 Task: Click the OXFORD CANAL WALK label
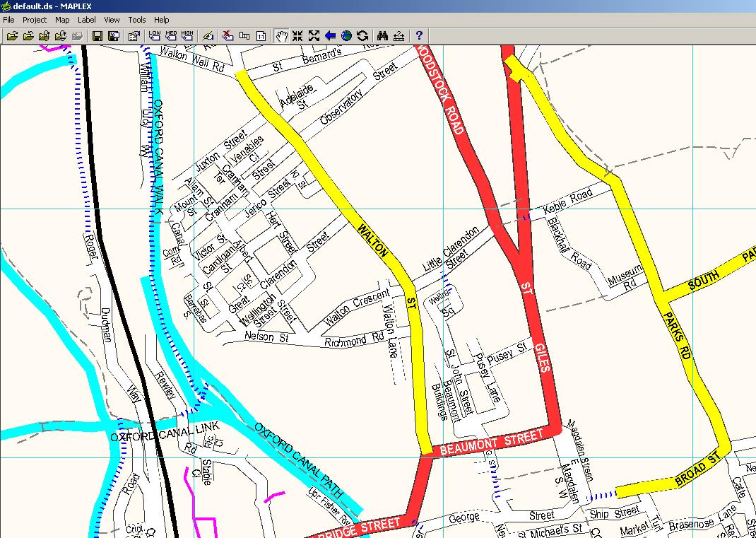[x=159, y=157]
